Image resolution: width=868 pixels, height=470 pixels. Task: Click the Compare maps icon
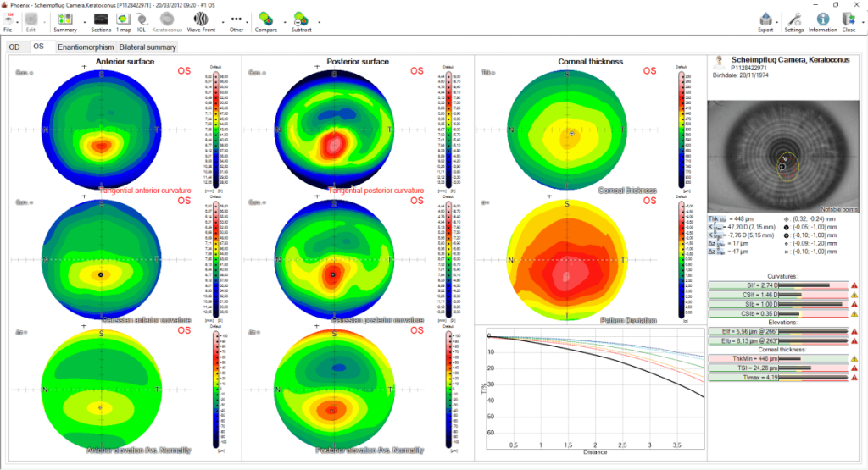click(x=265, y=19)
